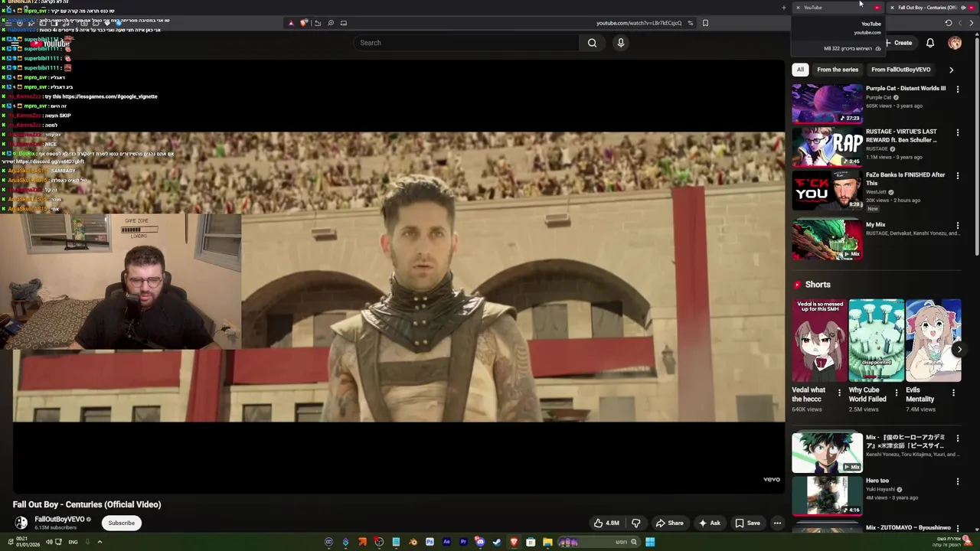Image resolution: width=980 pixels, height=551 pixels.
Task: Open Microsoft Store from the taskbar
Action: (x=531, y=542)
